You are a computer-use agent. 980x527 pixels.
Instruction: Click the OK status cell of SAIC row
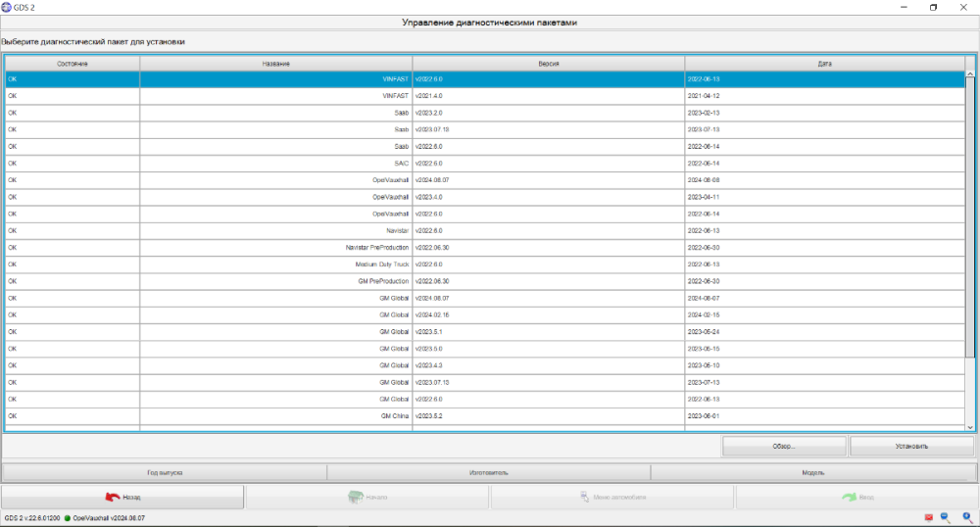coord(73,164)
